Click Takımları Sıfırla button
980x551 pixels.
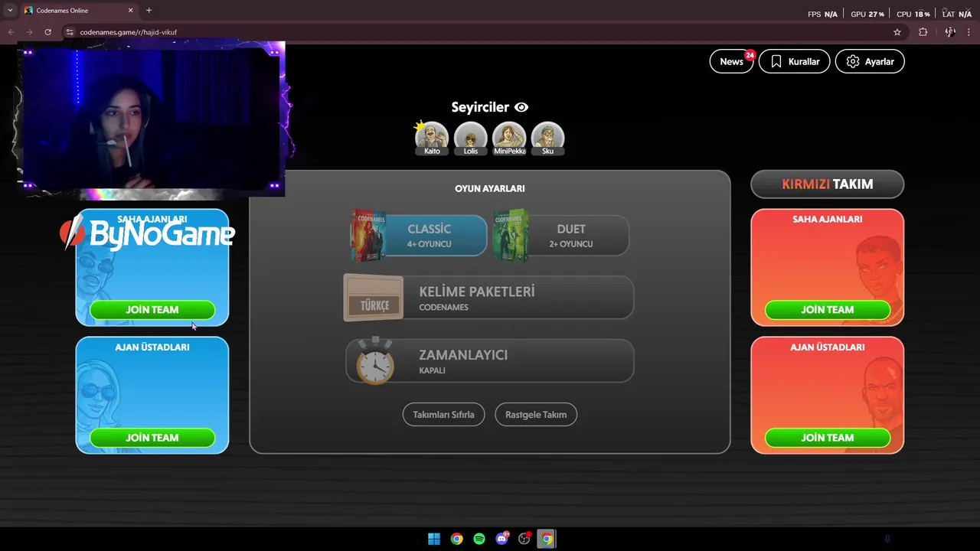(443, 415)
